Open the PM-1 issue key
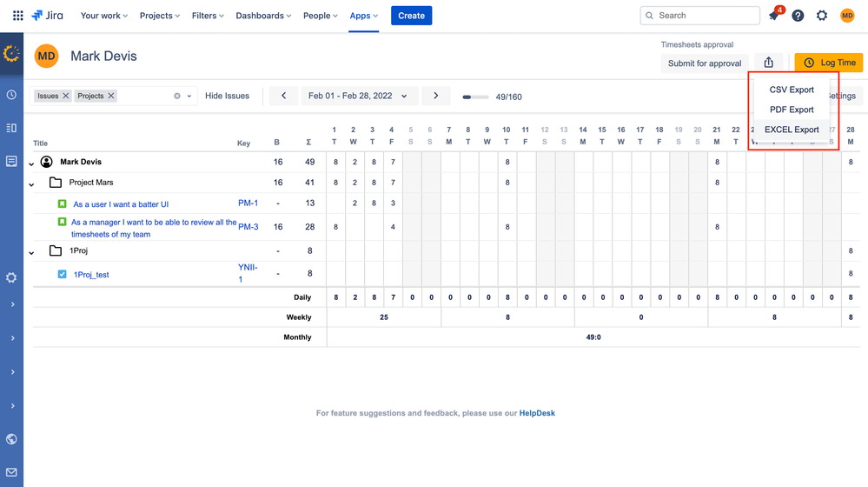This screenshot has height=487, width=868. coord(248,203)
